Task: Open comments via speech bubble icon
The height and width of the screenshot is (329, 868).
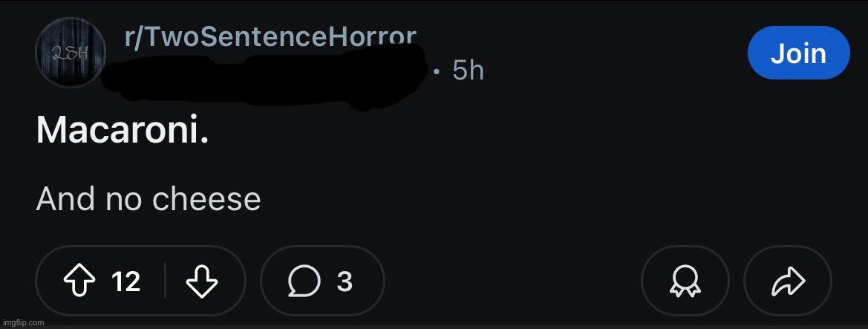Action: 304,281
